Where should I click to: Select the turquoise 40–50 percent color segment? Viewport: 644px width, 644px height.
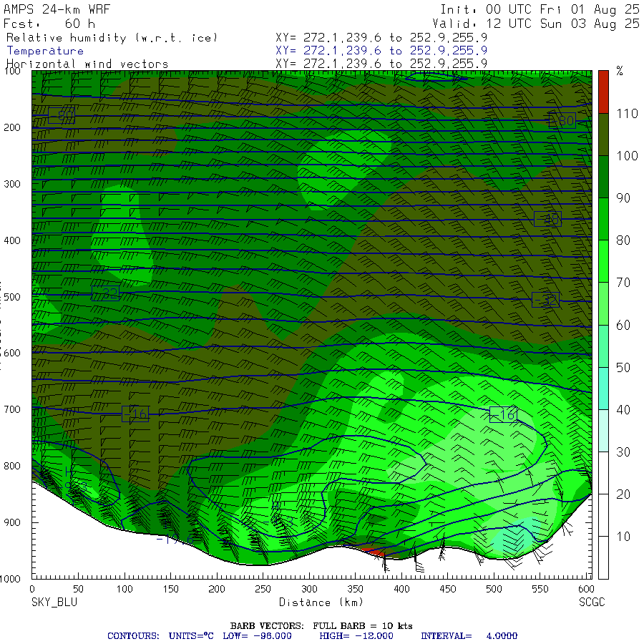coord(603,388)
